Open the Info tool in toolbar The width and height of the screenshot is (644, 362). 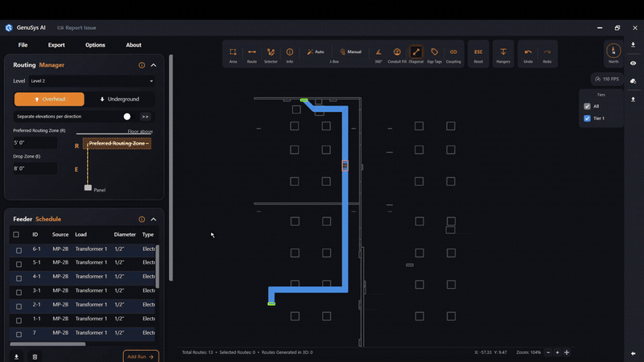pyautogui.click(x=290, y=55)
